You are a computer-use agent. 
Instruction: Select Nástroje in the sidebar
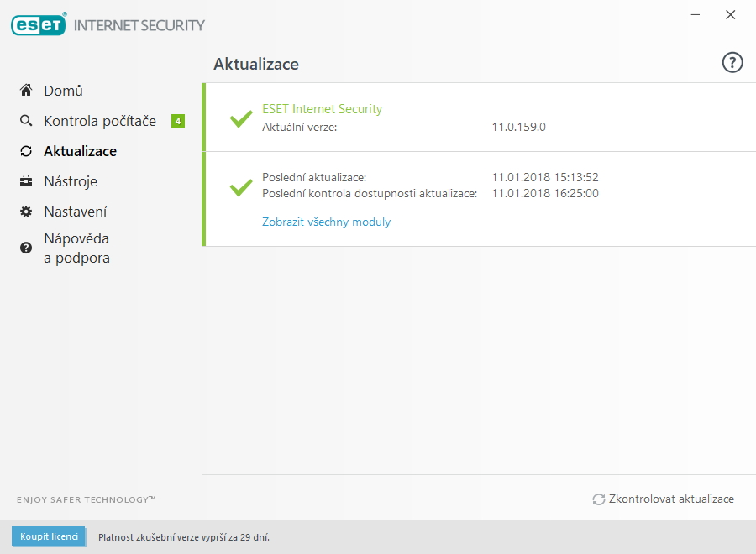click(x=71, y=181)
